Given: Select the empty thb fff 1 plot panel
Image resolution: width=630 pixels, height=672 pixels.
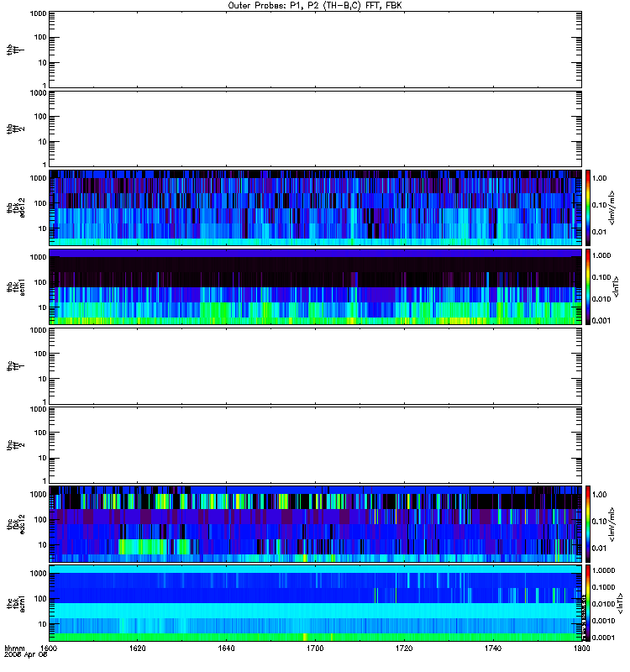Looking at the screenshot, I should click(316, 50).
